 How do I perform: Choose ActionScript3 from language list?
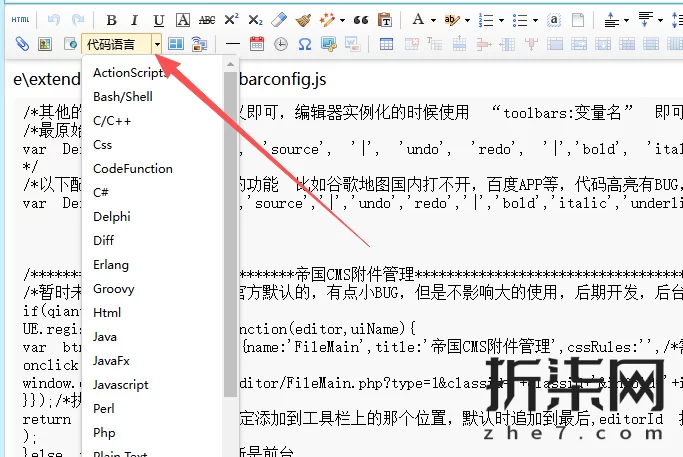(x=153, y=72)
